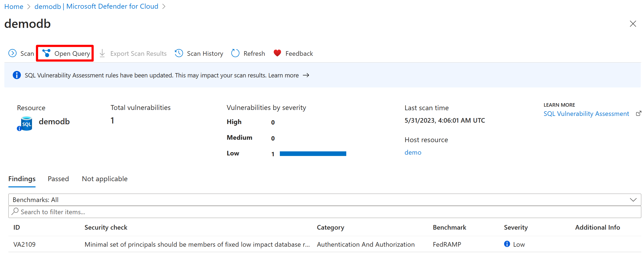Sort by Benchmark column header
Viewport: 644px width, 254px height.
pyautogui.click(x=449, y=227)
